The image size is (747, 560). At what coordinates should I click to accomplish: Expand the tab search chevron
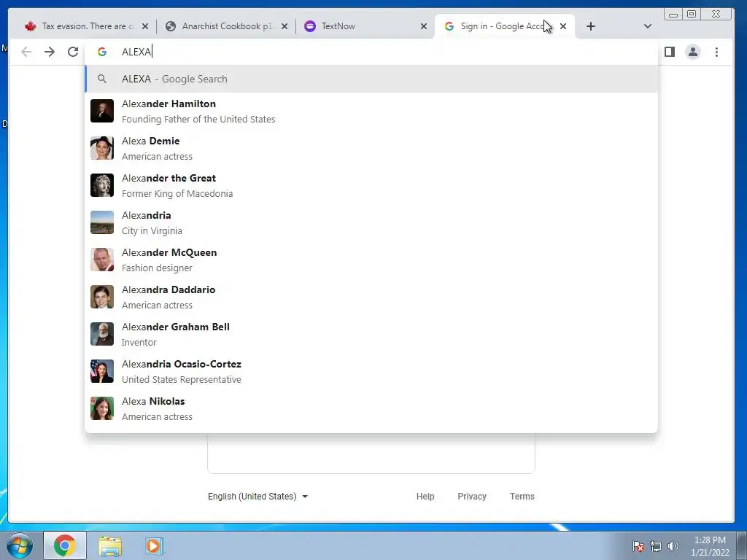pyautogui.click(x=648, y=26)
